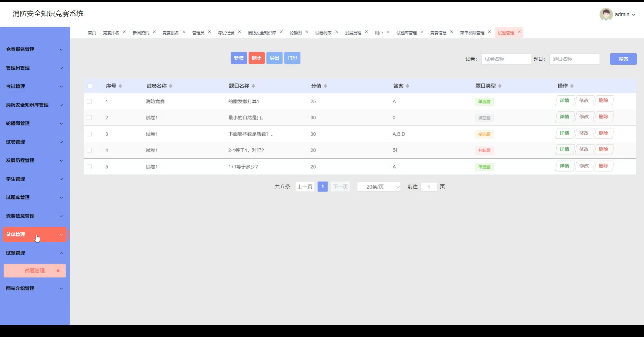The width and height of the screenshot is (644, 337).
Task: Close the 新闻资讯 tab with its X icon
Action: click(154, 32)
